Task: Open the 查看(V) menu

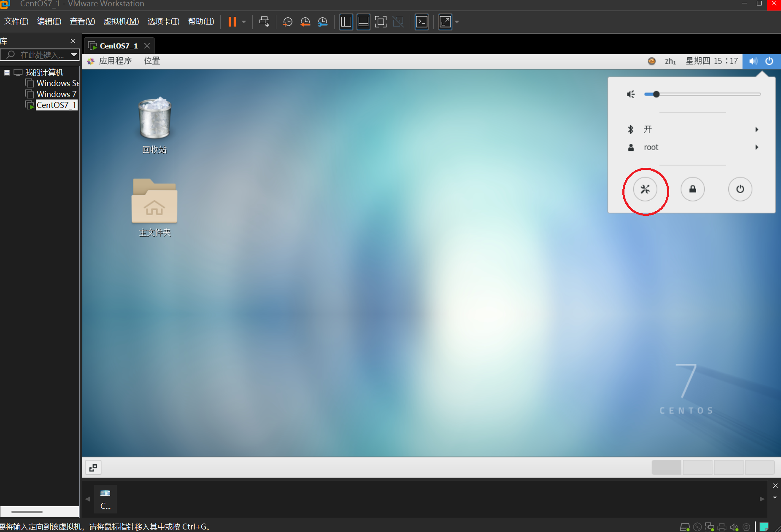Action: [x=82, y=21]
